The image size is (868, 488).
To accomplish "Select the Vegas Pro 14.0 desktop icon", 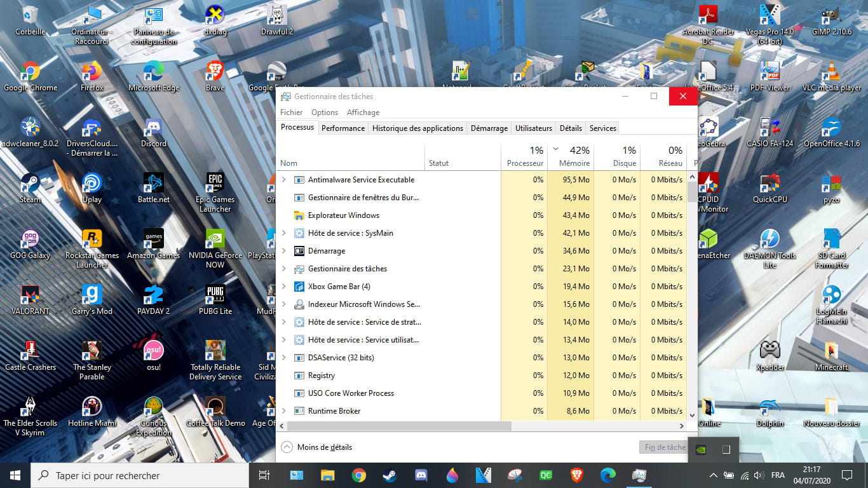I will pyautogui.click(x=770, y=25).
